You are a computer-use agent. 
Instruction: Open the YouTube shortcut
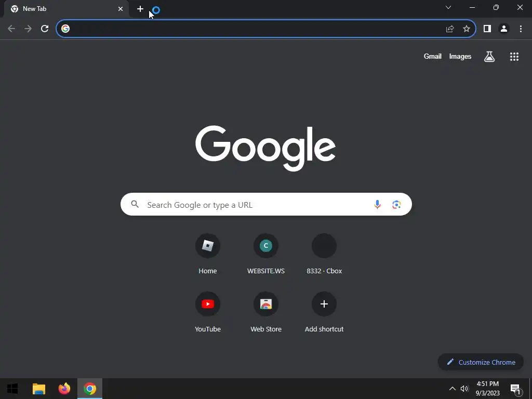pyautogui.click(x=208, y=312)
